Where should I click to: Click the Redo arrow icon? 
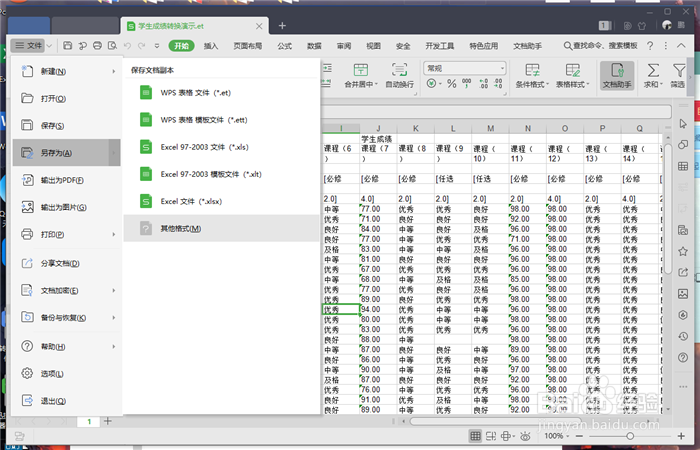pos(142,46)
